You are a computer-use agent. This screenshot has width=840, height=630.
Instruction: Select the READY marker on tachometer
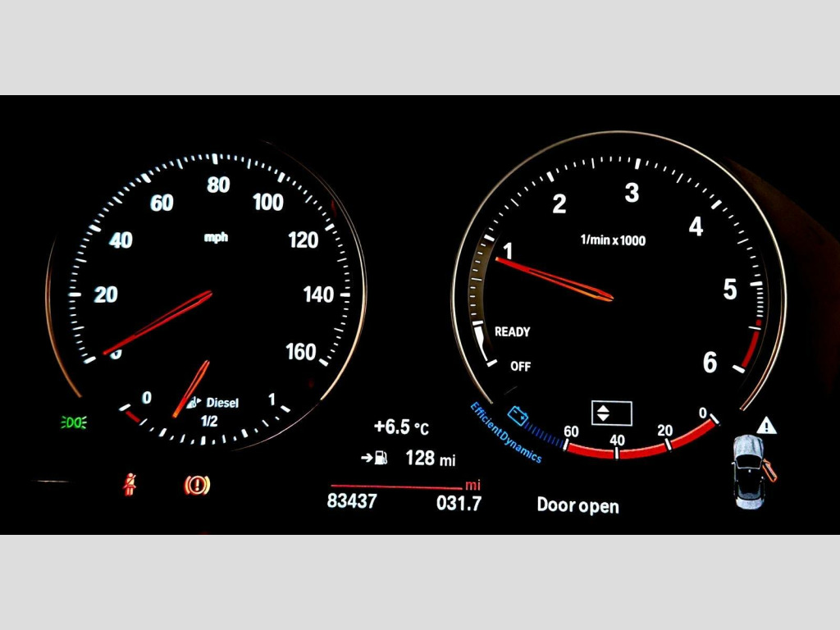point(513,332)
